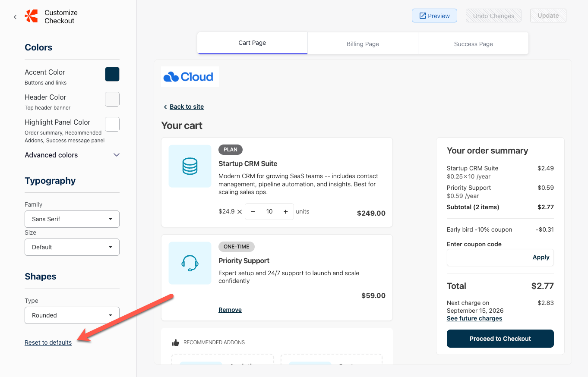Click the Startup CRM Suite database icon

[x=190, y=166]
